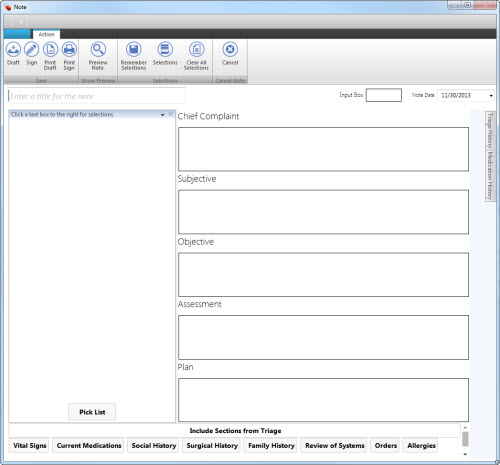Save the note as Draft
The image size is (500, 465).
click(x=13, y=50)
